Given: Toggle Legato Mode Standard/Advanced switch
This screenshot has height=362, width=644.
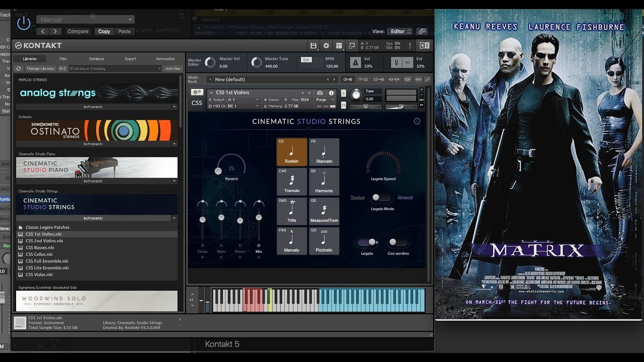Looking at the screenshot, I should click(x=381, y=198).
